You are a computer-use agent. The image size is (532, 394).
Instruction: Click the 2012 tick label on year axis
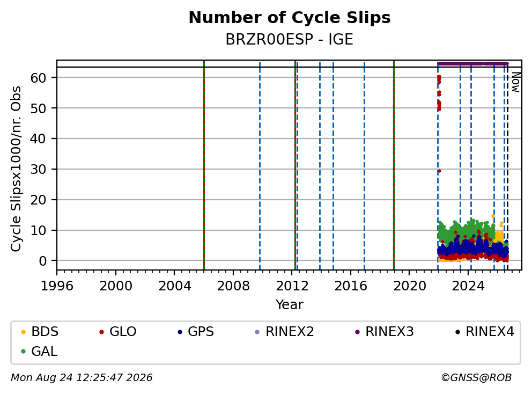(292, 286)
